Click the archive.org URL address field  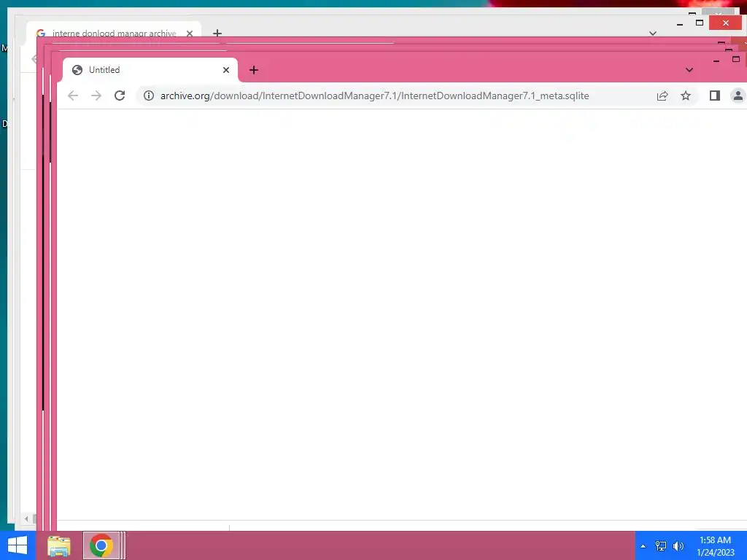click(x=374, y=96)
